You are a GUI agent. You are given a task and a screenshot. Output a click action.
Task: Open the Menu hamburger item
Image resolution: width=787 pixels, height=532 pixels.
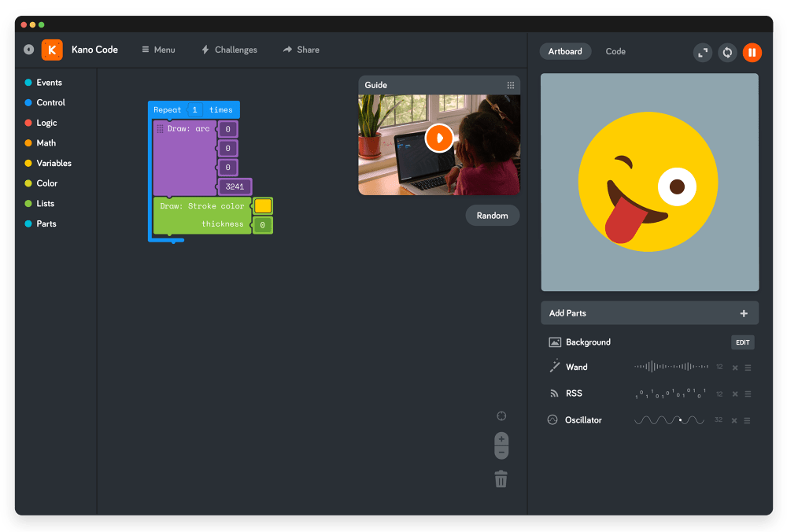pos(158,50)
